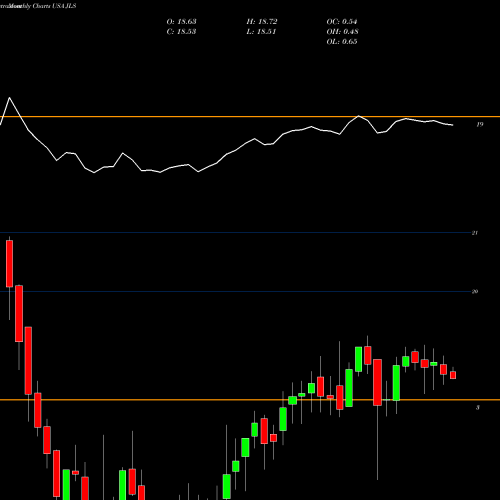Select the close price value C: 18.53
This screenshot has height=500, width=500.
pyautogui.click(x=181, y=32)
